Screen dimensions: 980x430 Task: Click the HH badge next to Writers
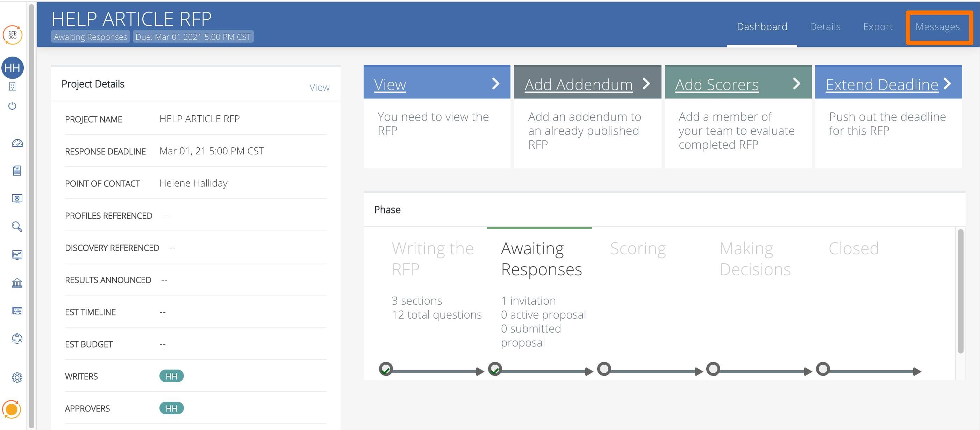click(171, 376)
